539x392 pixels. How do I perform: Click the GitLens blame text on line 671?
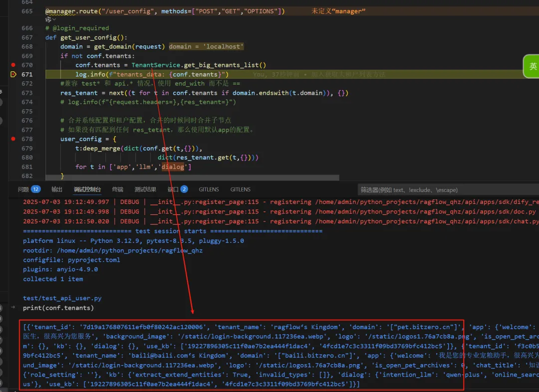(x=319, y=74)
